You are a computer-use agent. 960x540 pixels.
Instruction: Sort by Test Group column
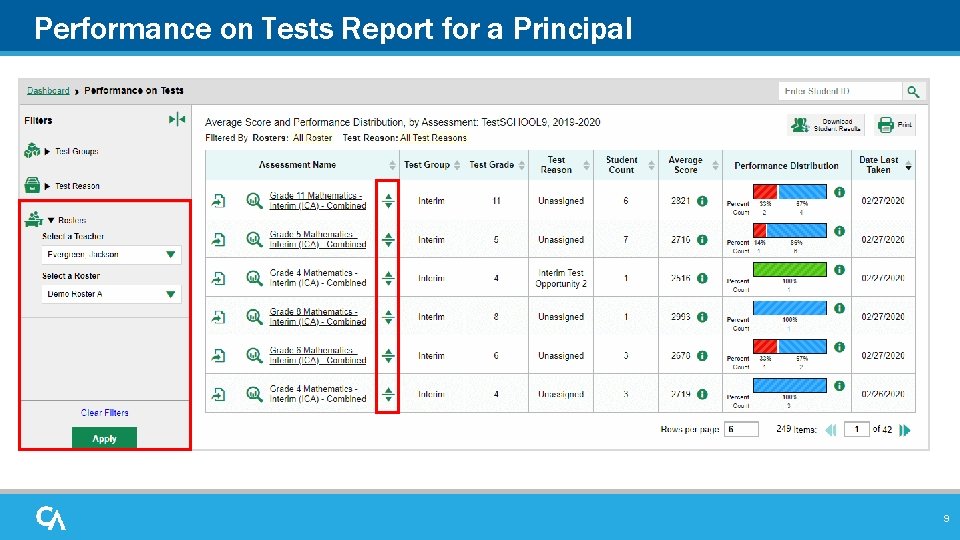[x=457, y=165]
